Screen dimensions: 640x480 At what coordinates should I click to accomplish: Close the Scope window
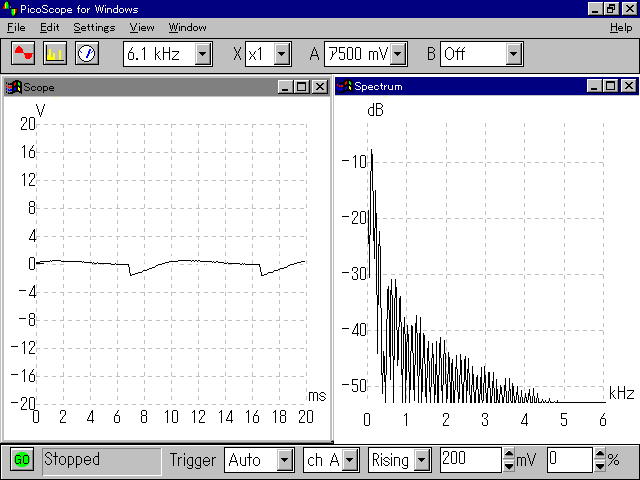click(x=320, y=87)
